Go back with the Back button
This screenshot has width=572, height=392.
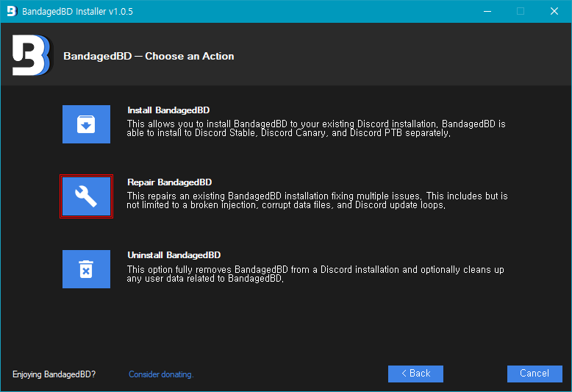tap(415, 374)
